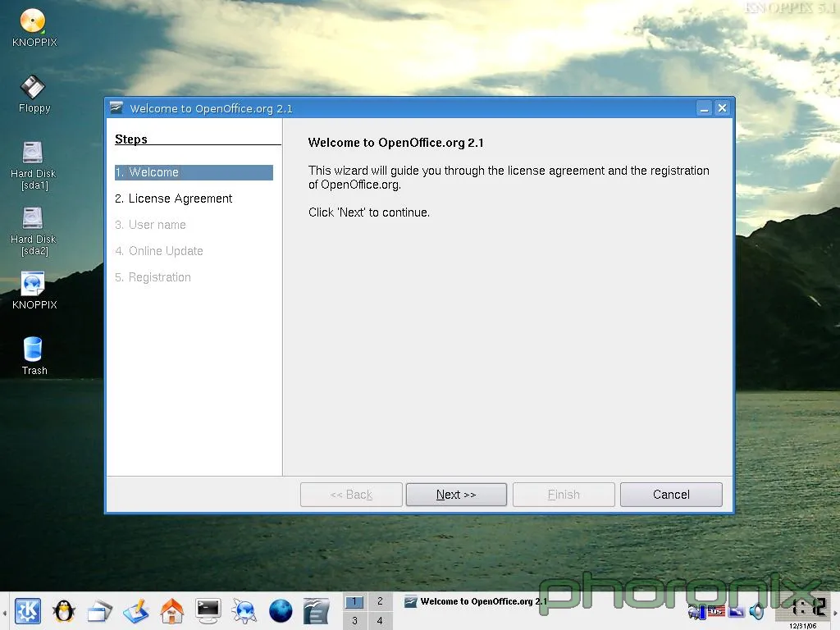Close the OpenOffice.org wizard window
This screenshot has height=630, width=840.
click(722, 108)
